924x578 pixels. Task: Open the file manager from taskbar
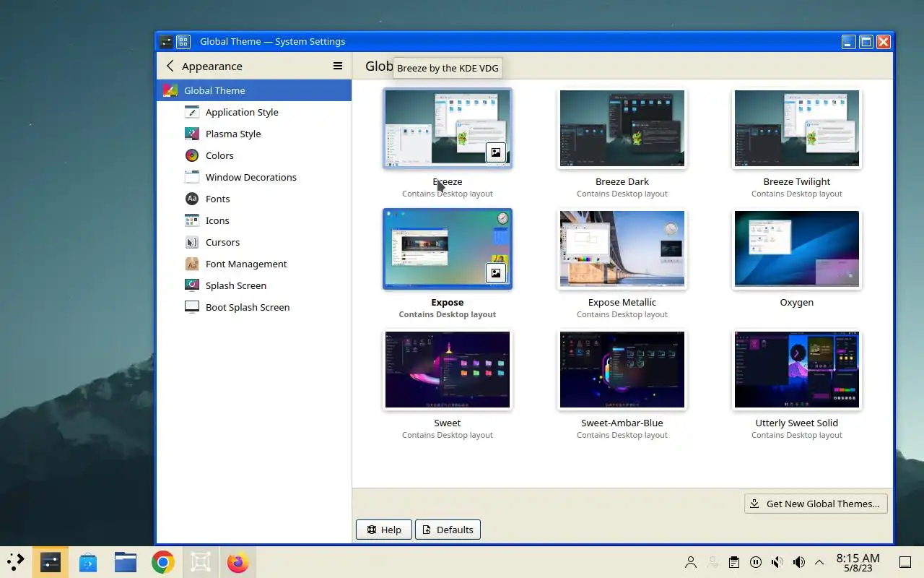pyautogui.click(x=126, y=562)
